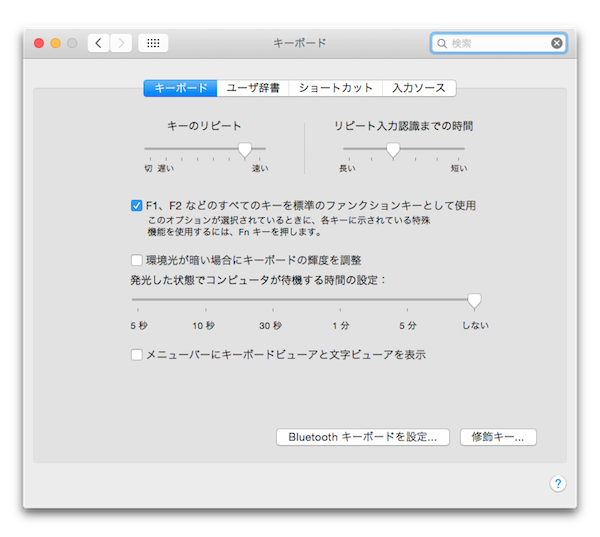This screenshot has height=537, width=600.
Task: Click the 5 分 tick label
Action: [x=408, y=326]
